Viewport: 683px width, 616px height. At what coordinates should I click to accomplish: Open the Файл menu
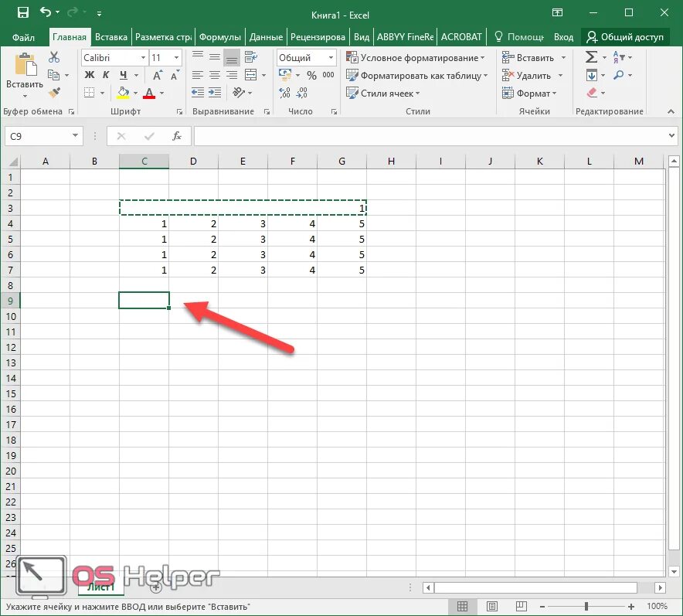[x=23, y=37]
